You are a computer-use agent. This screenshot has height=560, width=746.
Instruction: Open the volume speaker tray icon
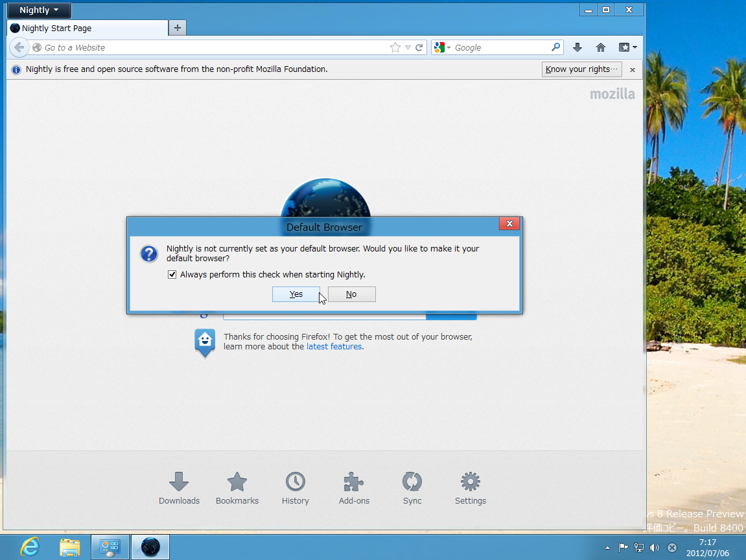[x=655, y=548]
